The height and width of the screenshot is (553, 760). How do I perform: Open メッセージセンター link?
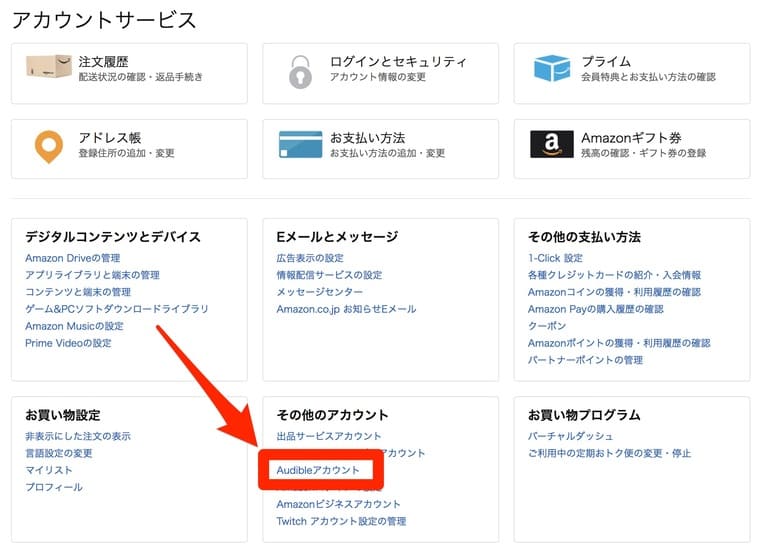click(x=319, y=292)
